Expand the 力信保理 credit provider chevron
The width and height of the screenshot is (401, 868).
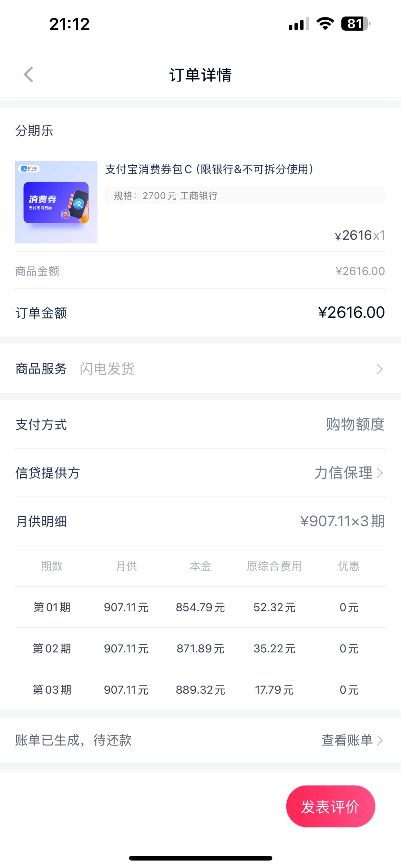coord(379,473)
